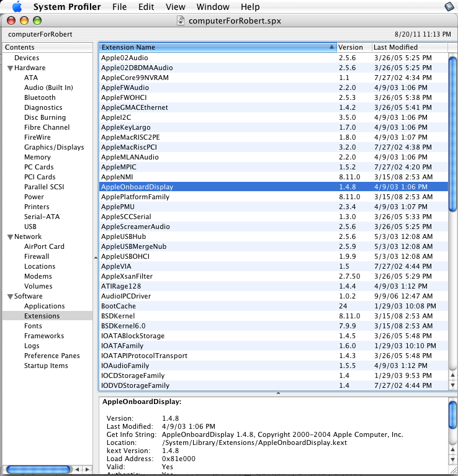This screenshot has width=458, height=476.
Task: Open Graphics/Displays category
Action: click(54, 147)
